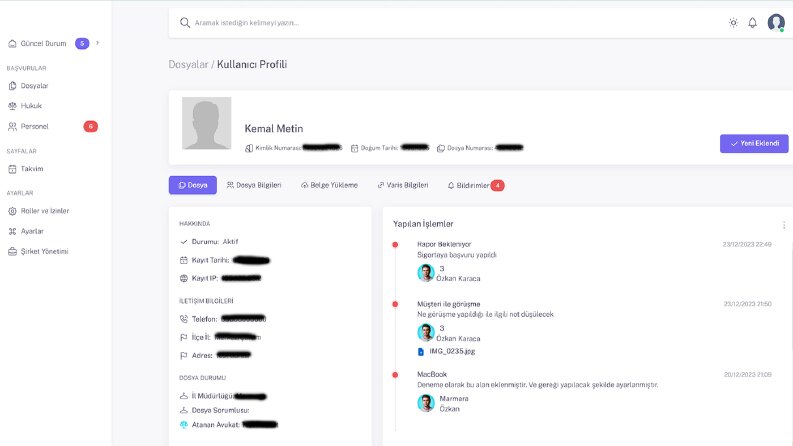Open the user avatar menu
The image size is (793, 446).
pos(776,23)
